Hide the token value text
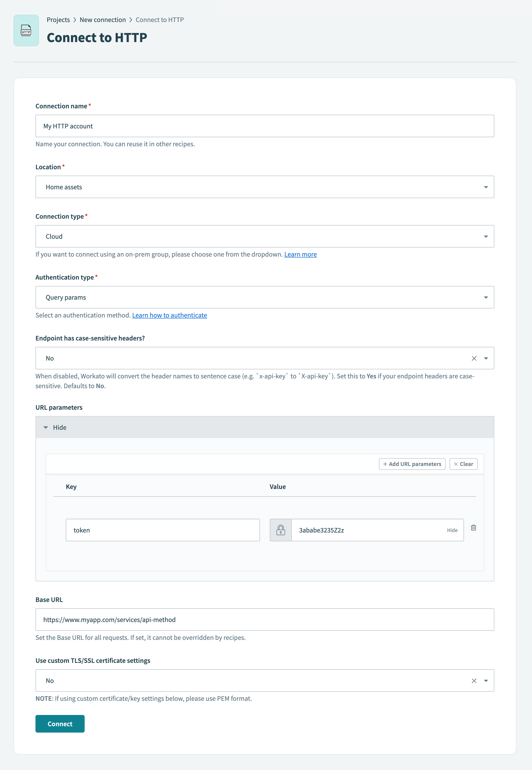Image resolution: width=532 pixels, height=770 pixels. click(452, 530)
